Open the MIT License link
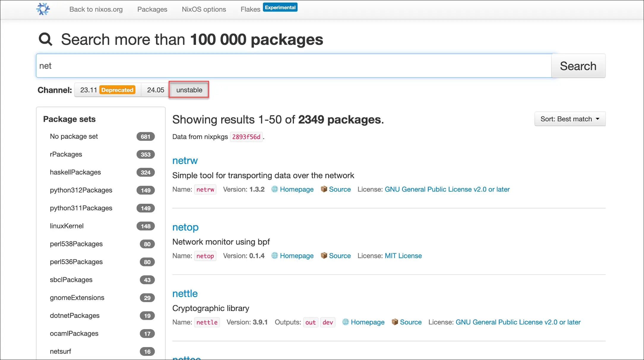 tap(403, 256)
